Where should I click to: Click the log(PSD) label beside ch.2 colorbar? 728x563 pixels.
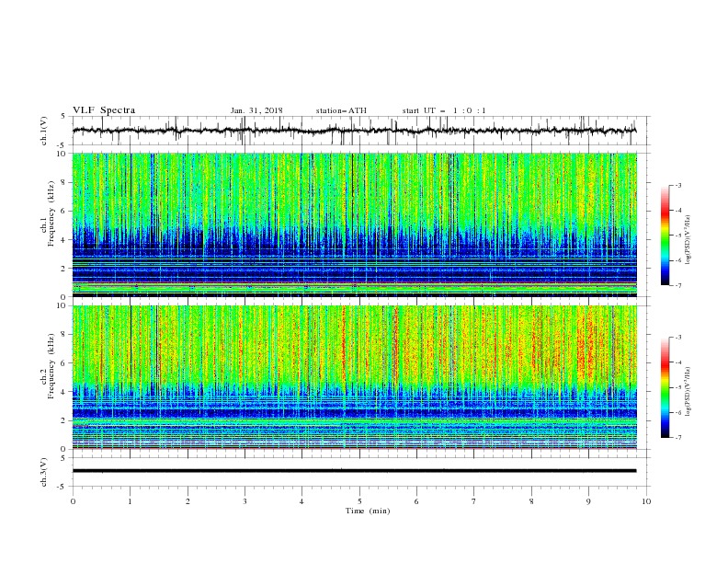click(x=688, y=392)
